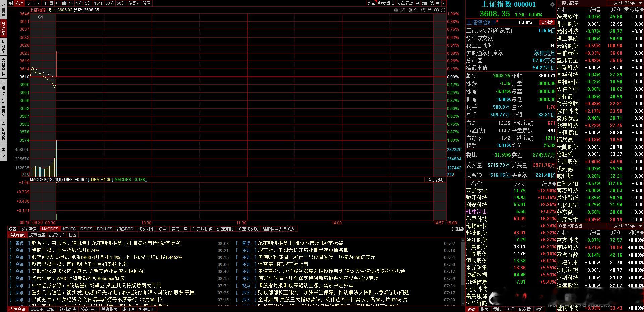
Task: Click the zoom in plus circle icon
Action: pos(437,10)
